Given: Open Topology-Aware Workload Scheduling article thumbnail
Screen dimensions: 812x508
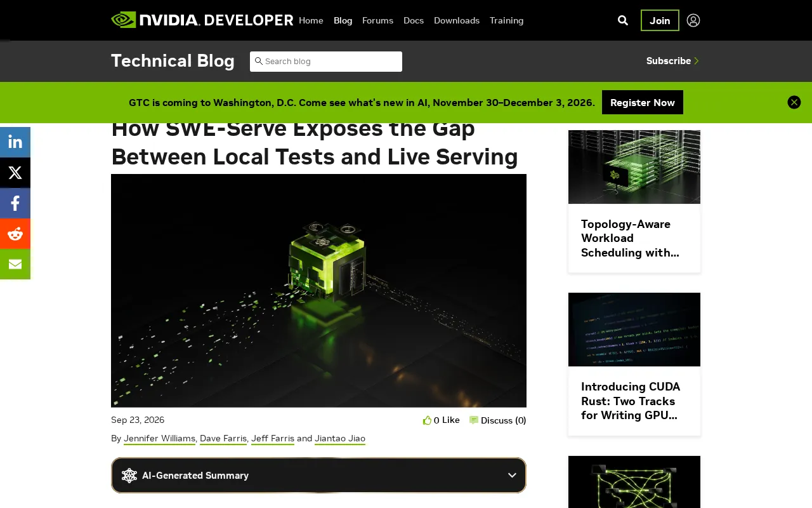Looking at the screenshot, I should coord(634,167).
